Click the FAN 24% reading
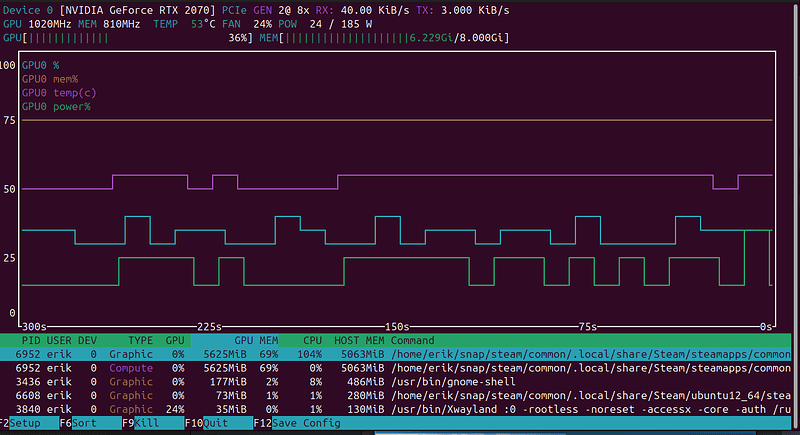Image resolution: width=800 pixels, height=435 pixels. [x=247, y=24]
